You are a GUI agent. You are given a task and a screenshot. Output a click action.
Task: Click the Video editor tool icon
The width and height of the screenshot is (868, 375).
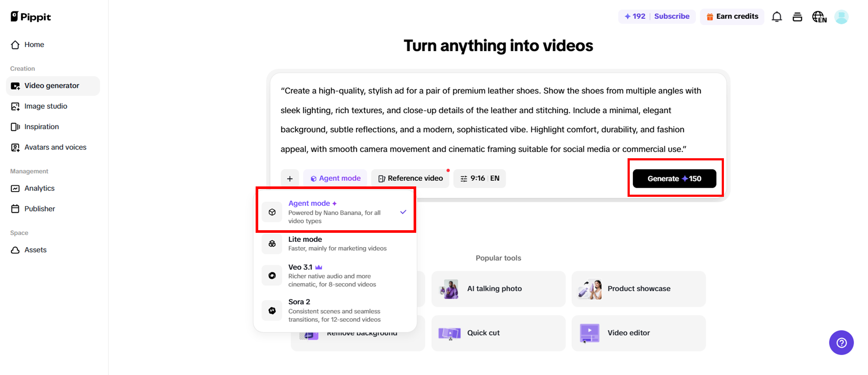click(589, 333)
